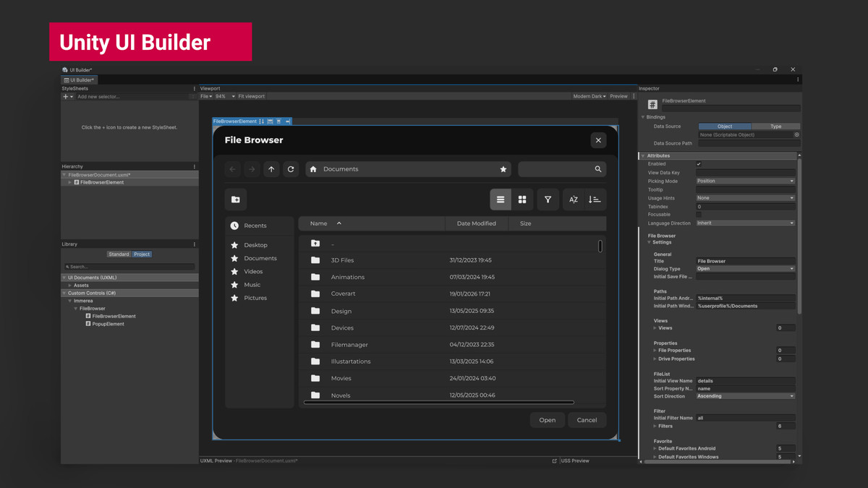Switch to list view icon
This screenshot has width=868, height=488.
501,200
